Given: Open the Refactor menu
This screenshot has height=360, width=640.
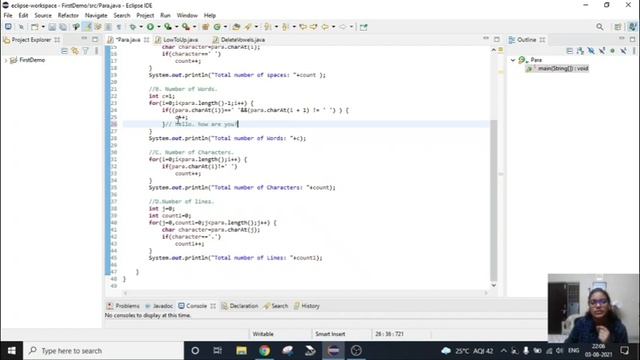Looking at the screenshot, I should point(68,16).
